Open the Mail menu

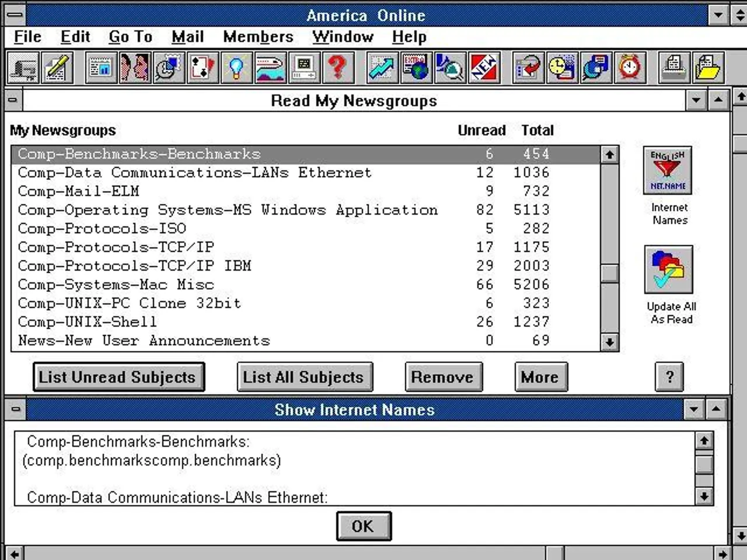(187, 37)
